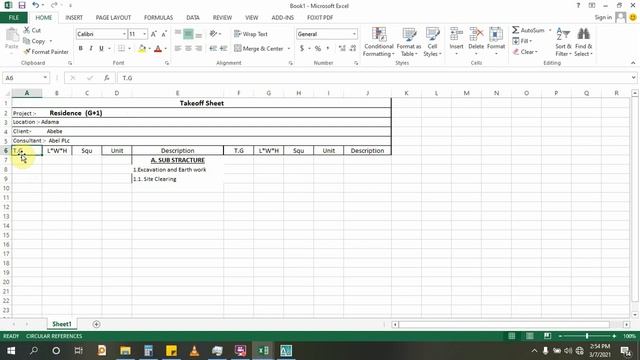Open the Find & Select button

click(584, 42)
